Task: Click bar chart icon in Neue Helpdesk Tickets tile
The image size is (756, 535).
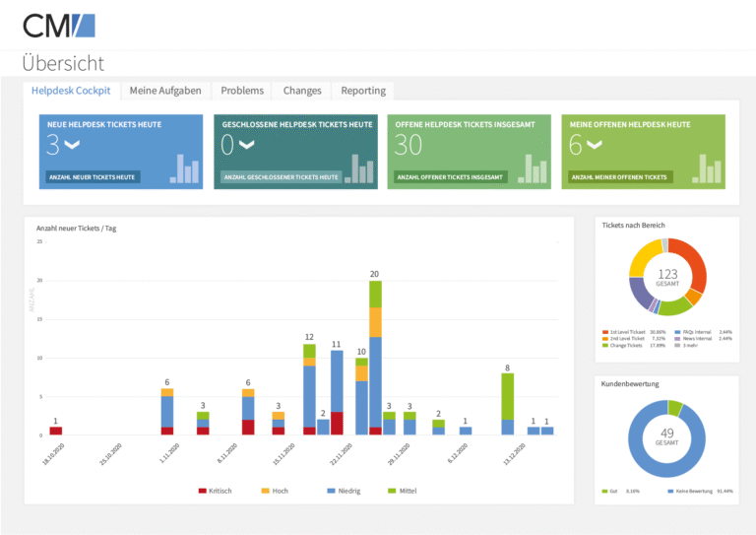Action: (x=184, y=168)
